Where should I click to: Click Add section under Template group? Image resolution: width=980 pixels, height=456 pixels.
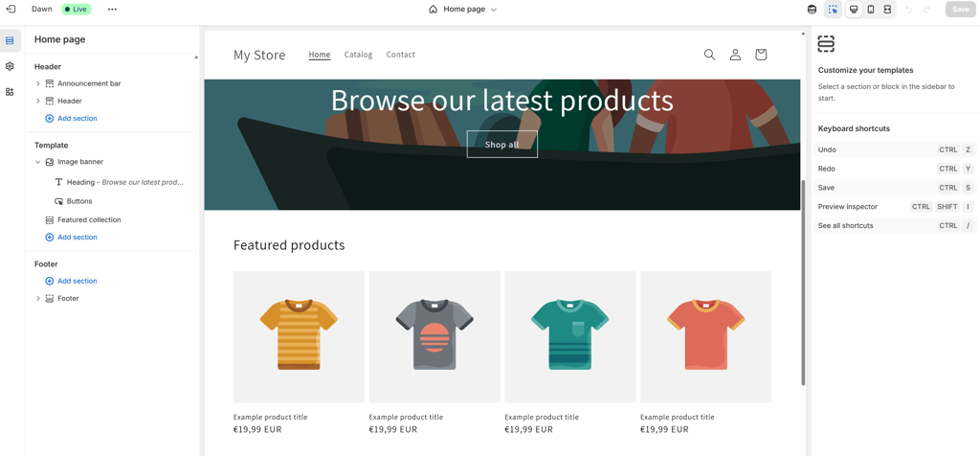pyautogui.click(x=71, y=237)
